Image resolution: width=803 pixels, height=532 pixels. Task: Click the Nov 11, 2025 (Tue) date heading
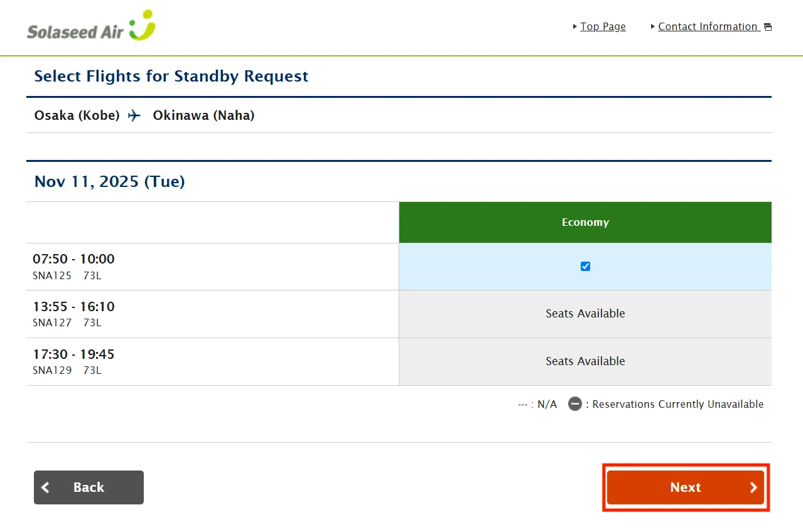click(x=109, y=182)
